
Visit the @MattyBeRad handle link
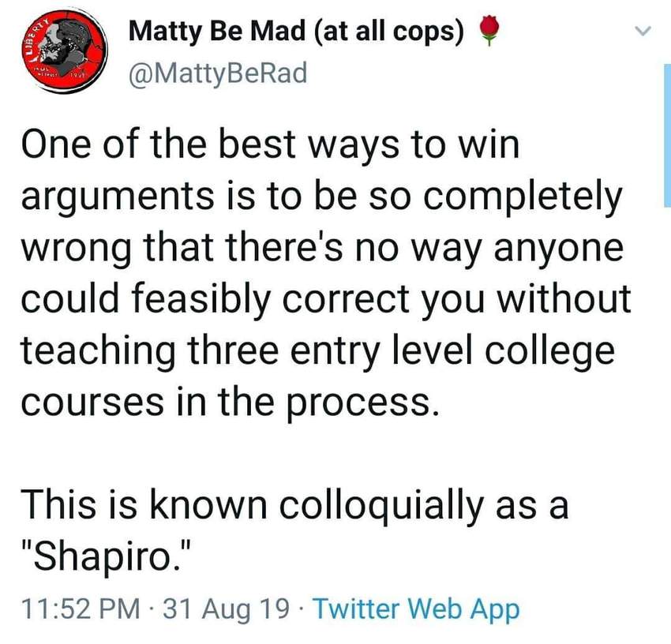(218, 73)
